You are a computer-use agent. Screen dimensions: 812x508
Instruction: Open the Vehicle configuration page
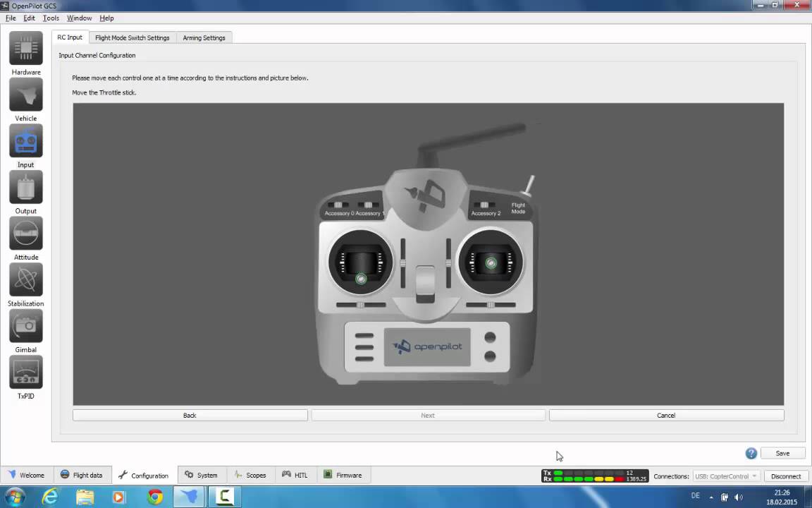(26, 95)
